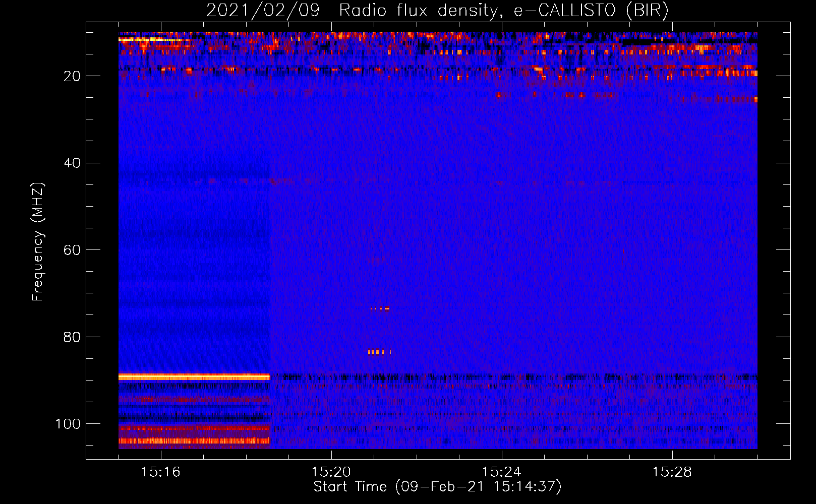
Task: Select the 40 MHz frequency tick label
Action: click(x=72, y=163)
